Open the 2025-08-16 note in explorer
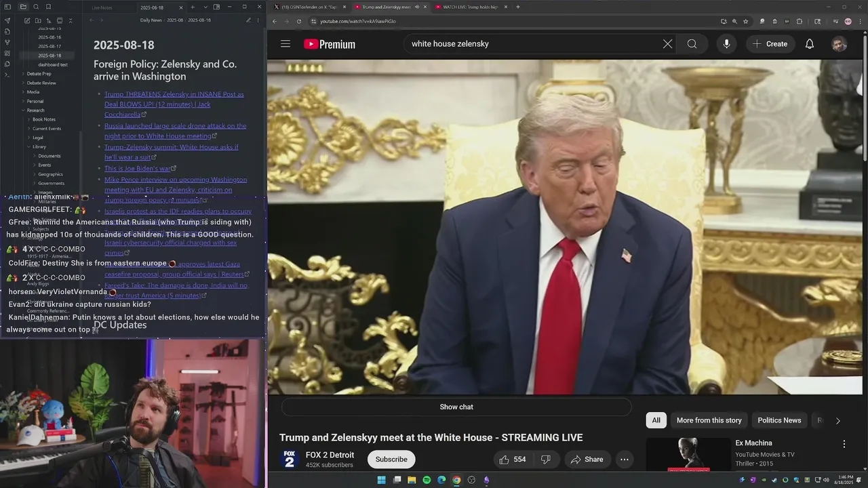This screenshot has width=868, height=488. tap(50, 37)
